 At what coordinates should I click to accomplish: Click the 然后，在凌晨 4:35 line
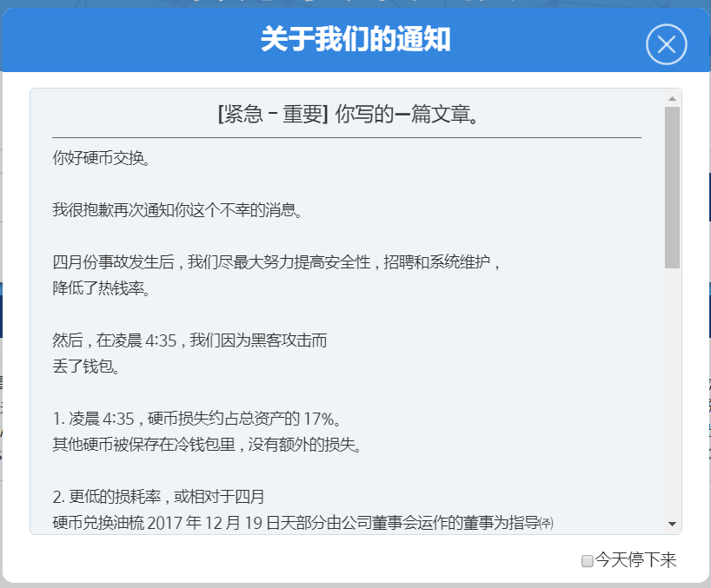click(189, 340)
